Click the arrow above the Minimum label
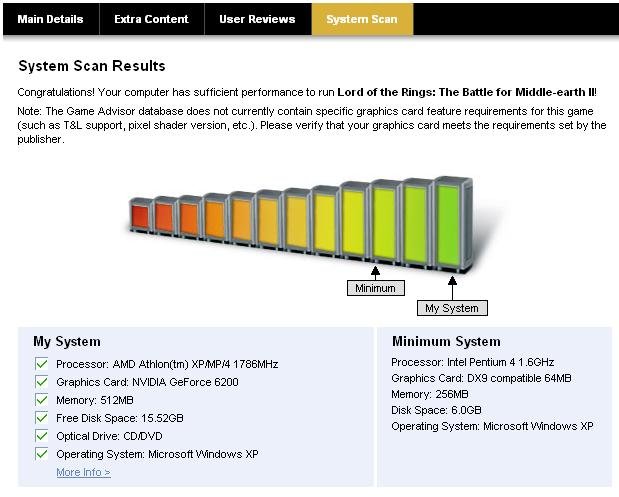Viewport: 619px width, 497px height. 375,273
